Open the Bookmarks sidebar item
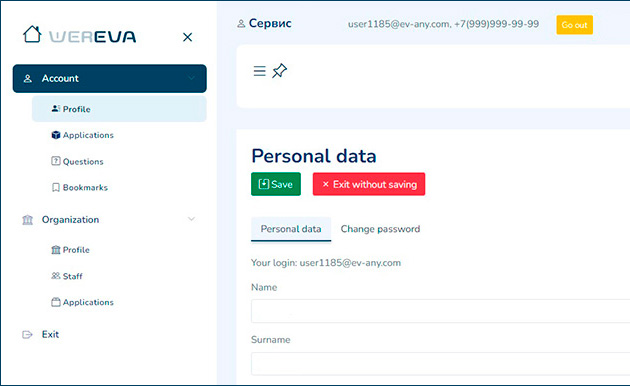The width and height of the screenshot is (630, 386). (80, 188)
